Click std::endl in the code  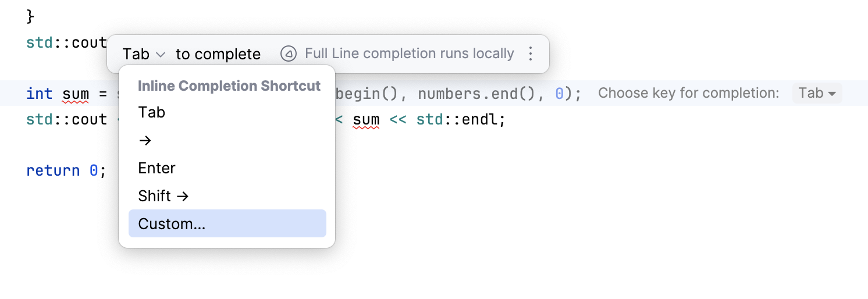coord(461,120)
